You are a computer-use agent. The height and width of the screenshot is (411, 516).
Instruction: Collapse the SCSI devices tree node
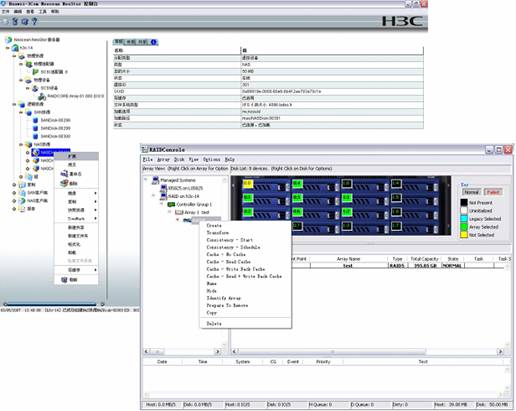pos(28,88)
